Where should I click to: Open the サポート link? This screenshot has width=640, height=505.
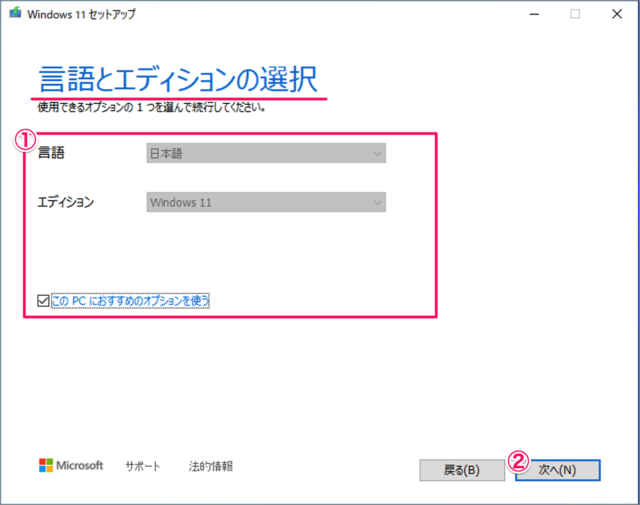point(143,466)
